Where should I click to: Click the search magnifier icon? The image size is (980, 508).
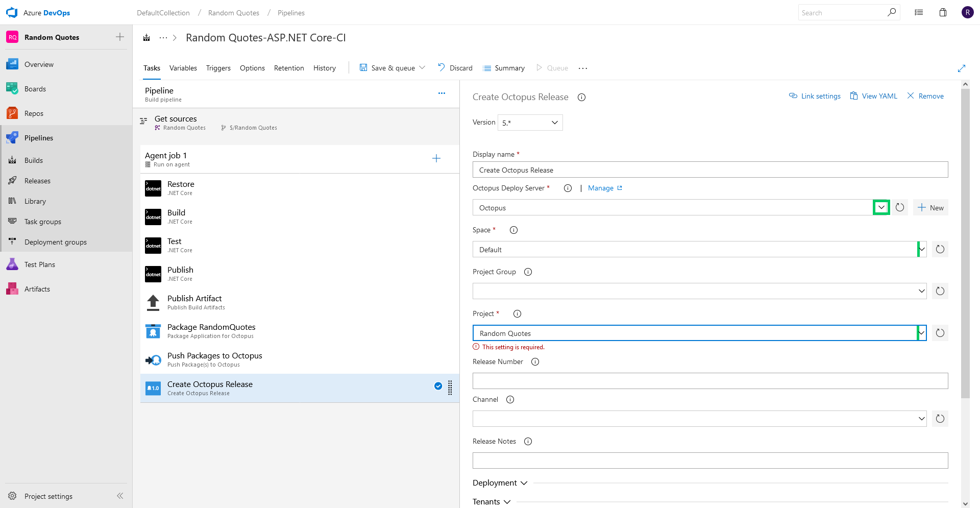891,12
